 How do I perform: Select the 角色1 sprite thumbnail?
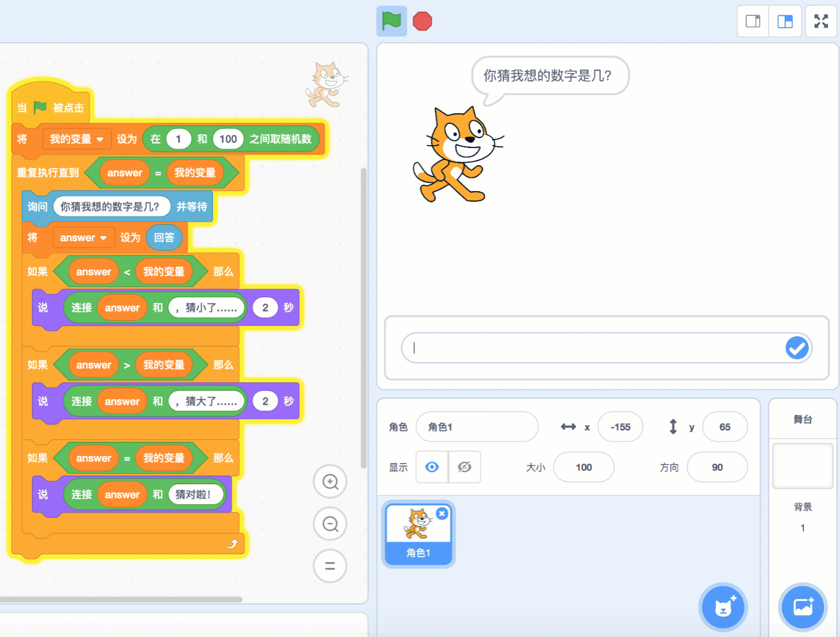tap(419, 534)
